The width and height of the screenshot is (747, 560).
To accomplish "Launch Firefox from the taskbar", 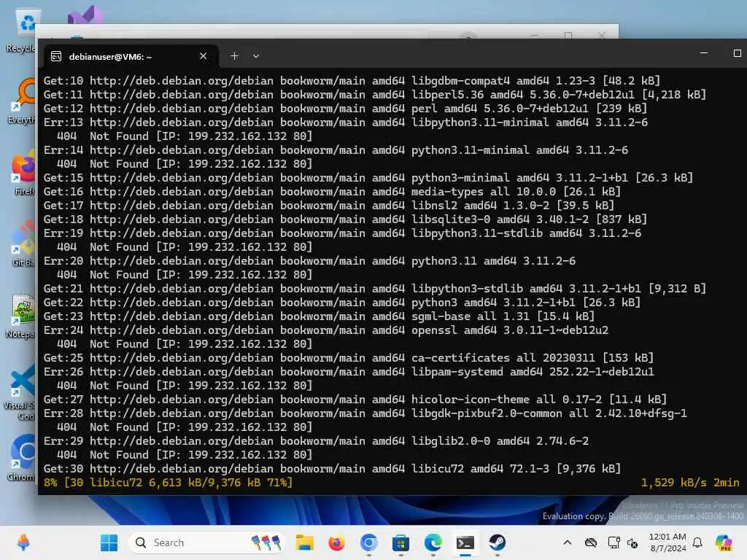I will (x=336, y=542).
